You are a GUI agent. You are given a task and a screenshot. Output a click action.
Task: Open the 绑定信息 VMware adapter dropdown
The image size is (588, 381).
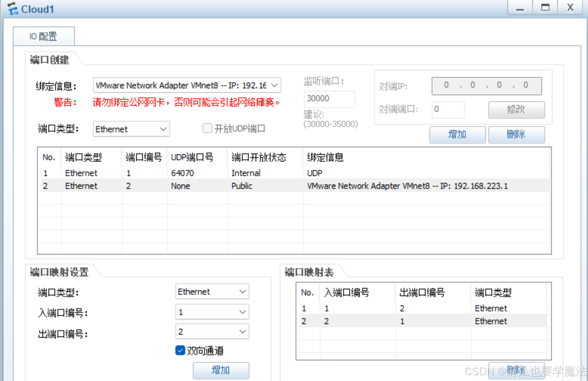click(x=274, y=86)
